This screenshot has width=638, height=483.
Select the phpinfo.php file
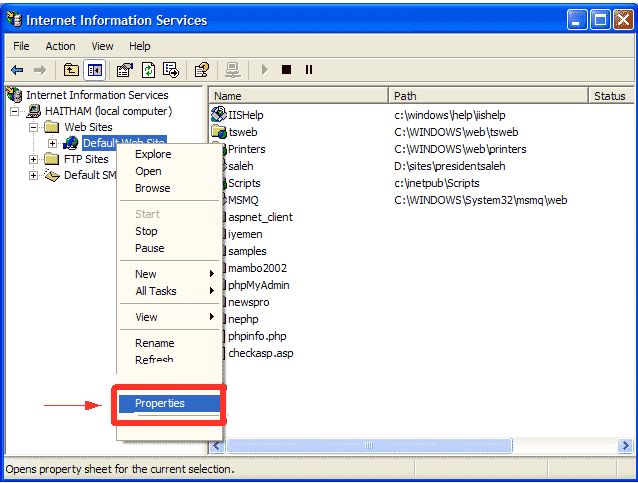257,337
